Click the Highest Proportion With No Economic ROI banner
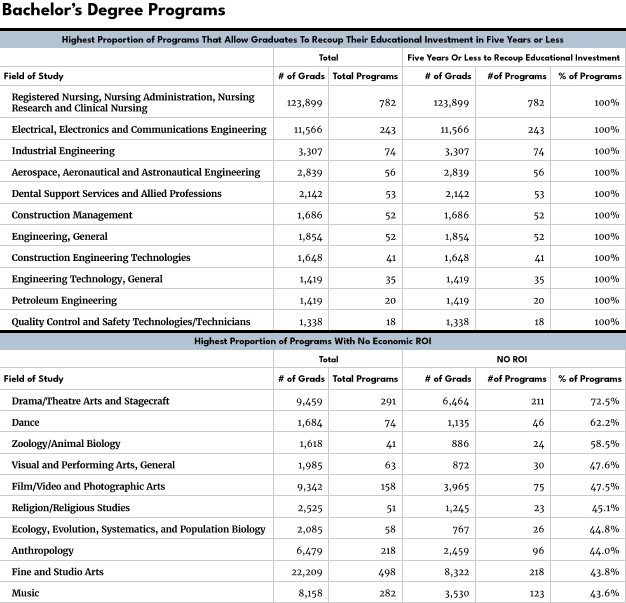The image size is (626, 603). click(313, 342)
